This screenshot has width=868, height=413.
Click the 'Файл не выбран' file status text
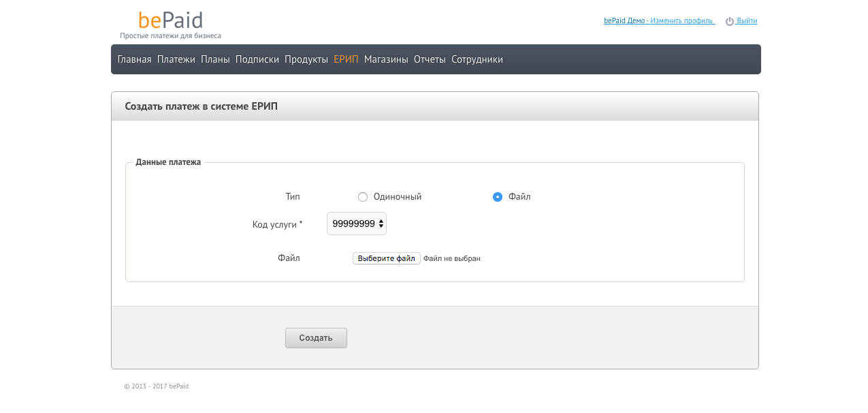(x=452, y=259)
